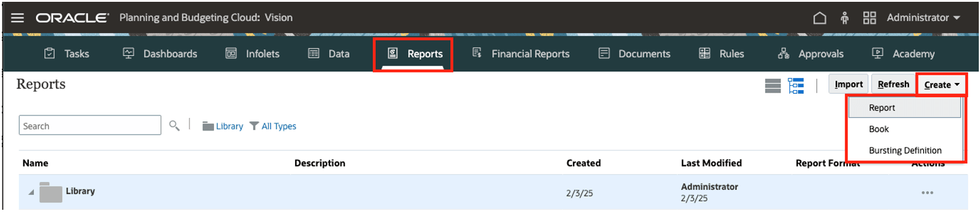Click the Created date 2/3/25
This screenshot has height=220, width=980.
pyautogui.click(x=580, y=194)
